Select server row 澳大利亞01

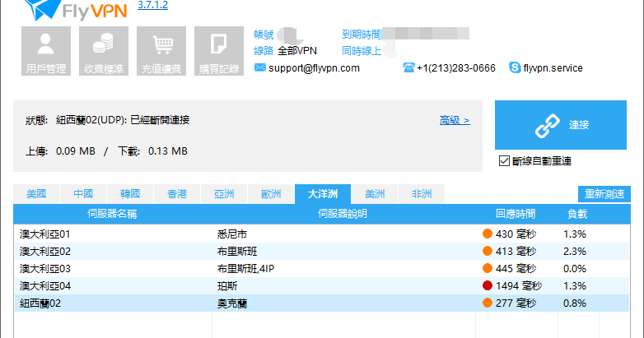(322, 234)
